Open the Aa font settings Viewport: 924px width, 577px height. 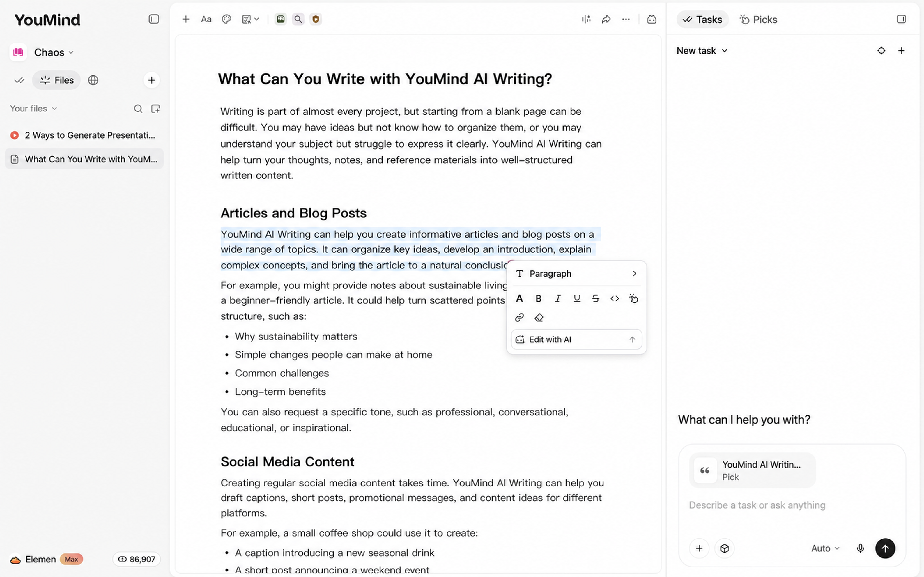tap(206, 19)
